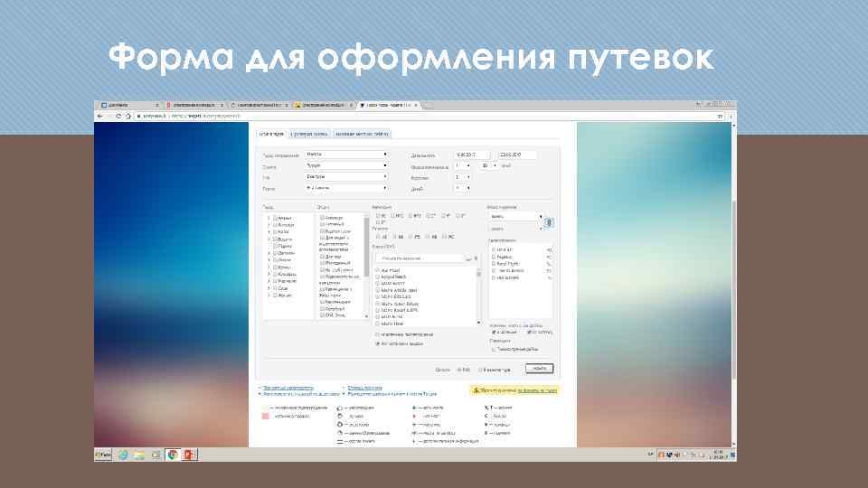
Task: Open the minimum duration dropdown
Action: (463, 165)
